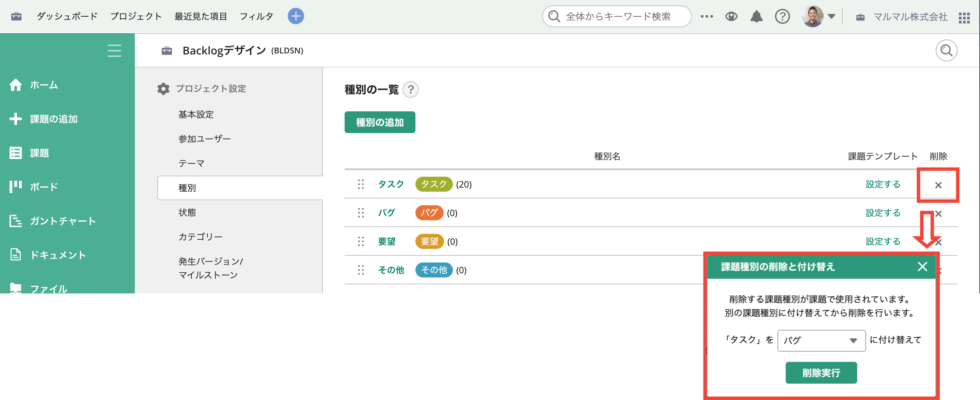Viewport: 980px width, 400px height.
Task: Click マルマル株式会社 organization name
Action: coord(911,17)
